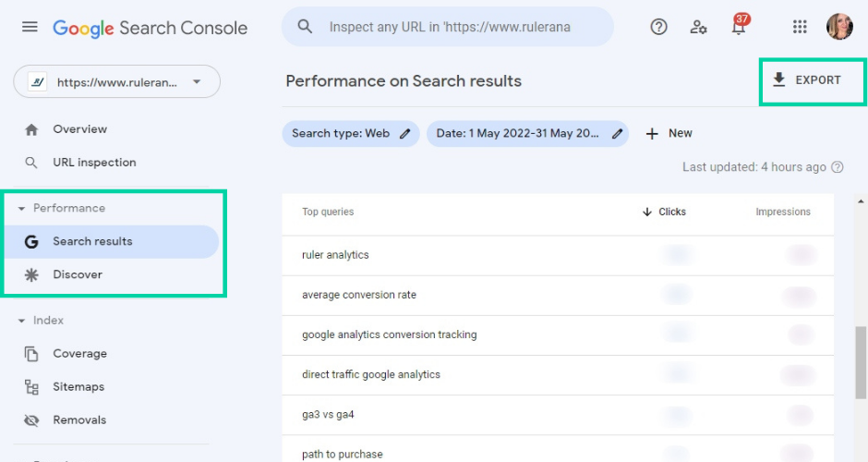Open the hamburger main menu
The height and width of the screenshot is (462, 868).
(30, 27)
